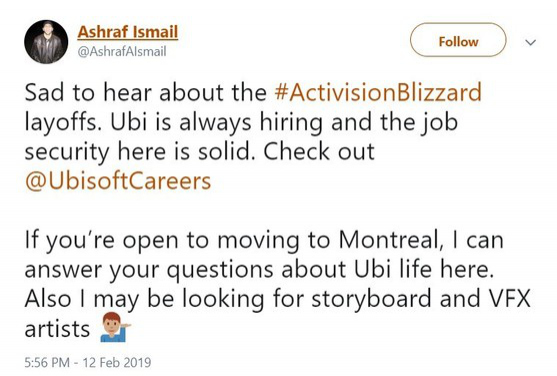Click 'Check out' text before the mention

pos(319,151)
